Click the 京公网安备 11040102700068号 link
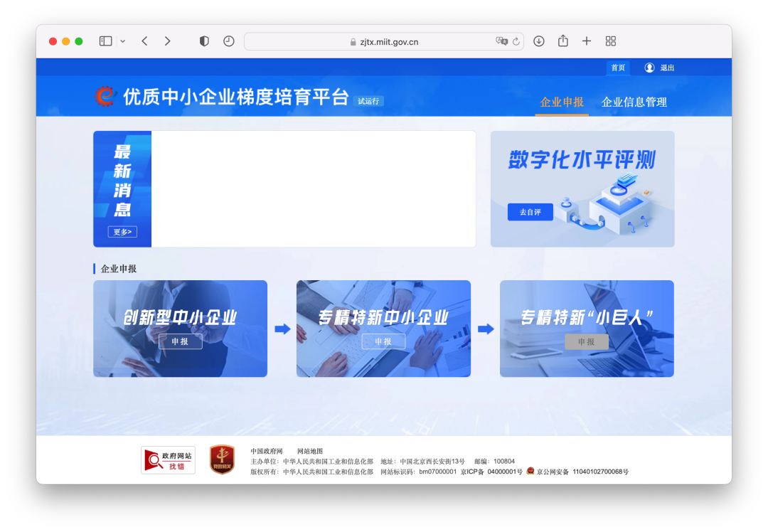 coord(582,472)
